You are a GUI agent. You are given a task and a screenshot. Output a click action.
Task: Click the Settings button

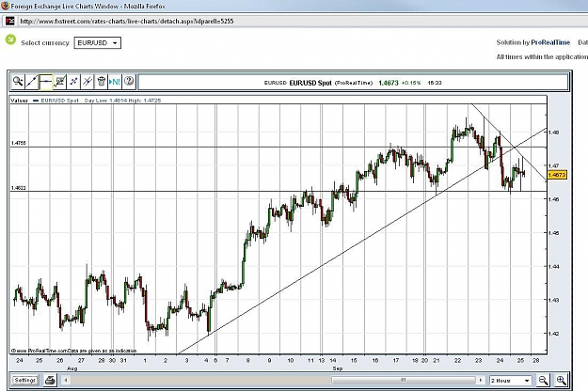24,380
